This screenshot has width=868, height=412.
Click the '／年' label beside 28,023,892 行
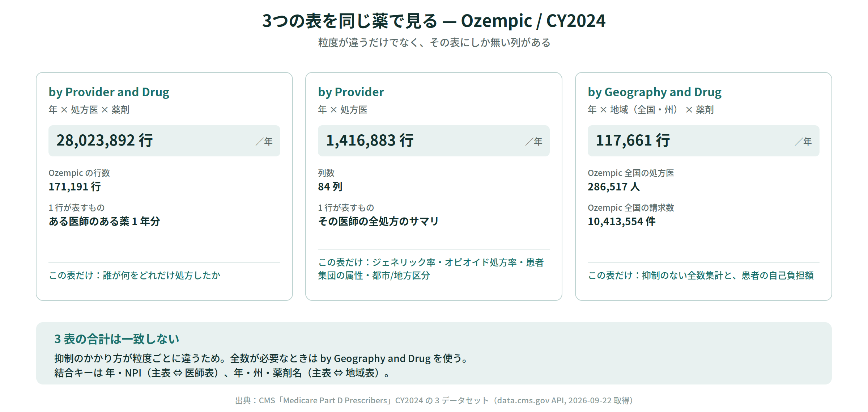pyautogui.click(x=264, y=142)
